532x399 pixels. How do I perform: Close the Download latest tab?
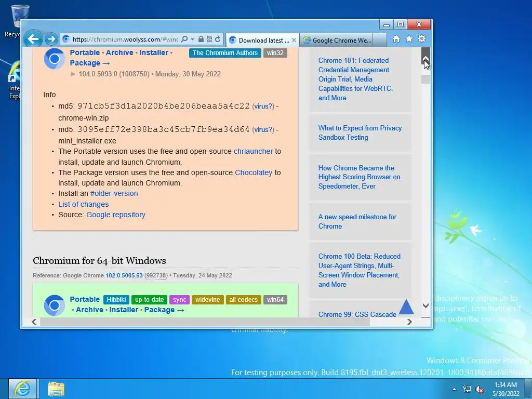[x=294, y=40]
